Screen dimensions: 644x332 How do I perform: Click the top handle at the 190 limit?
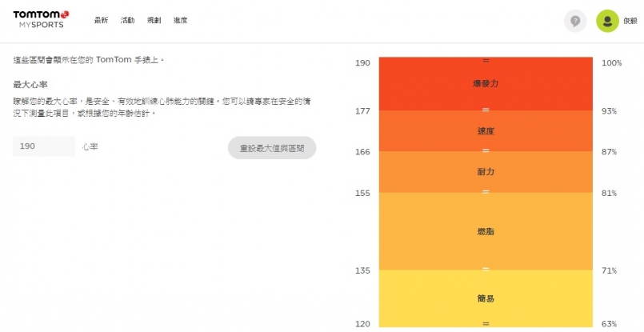486,61
